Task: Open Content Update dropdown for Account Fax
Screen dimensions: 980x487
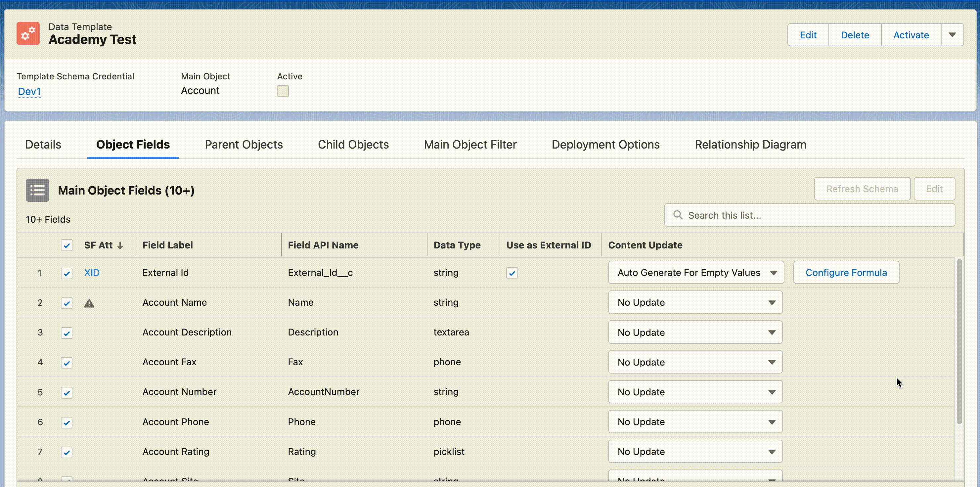Action: pos(695,362)
